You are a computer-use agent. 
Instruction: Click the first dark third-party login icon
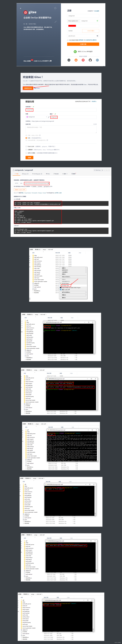coord(69,60)
